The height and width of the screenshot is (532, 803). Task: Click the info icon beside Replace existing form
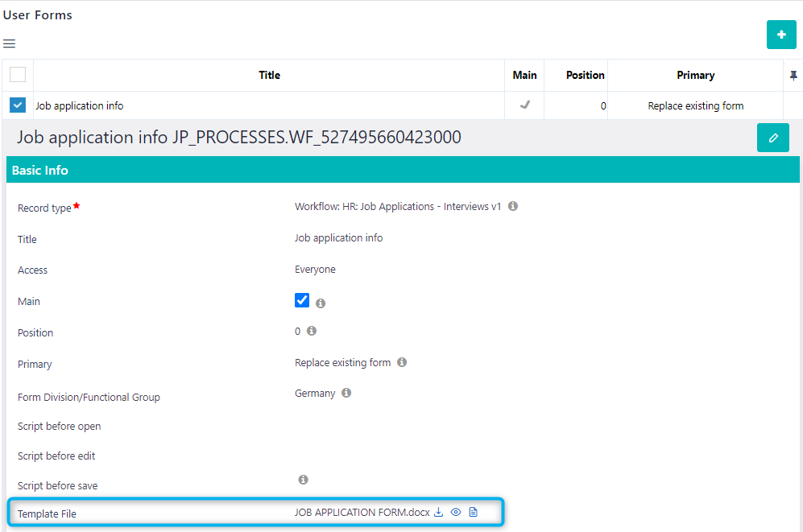[x=401, y=362]
